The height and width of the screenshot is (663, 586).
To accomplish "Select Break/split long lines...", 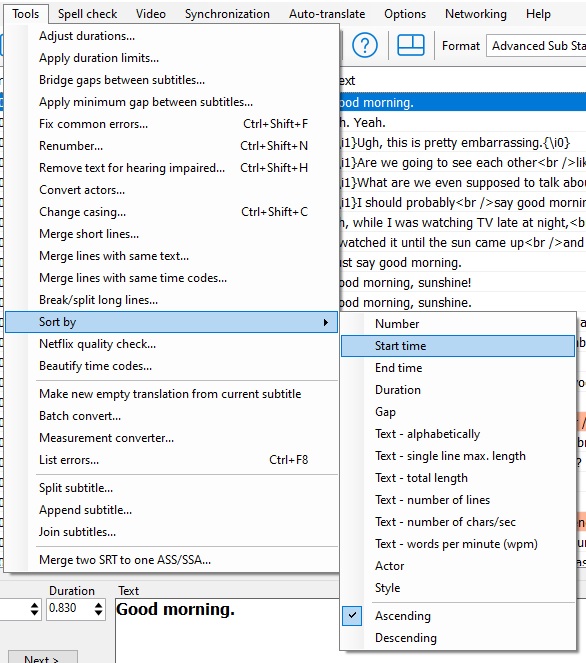I will [172, 300].
